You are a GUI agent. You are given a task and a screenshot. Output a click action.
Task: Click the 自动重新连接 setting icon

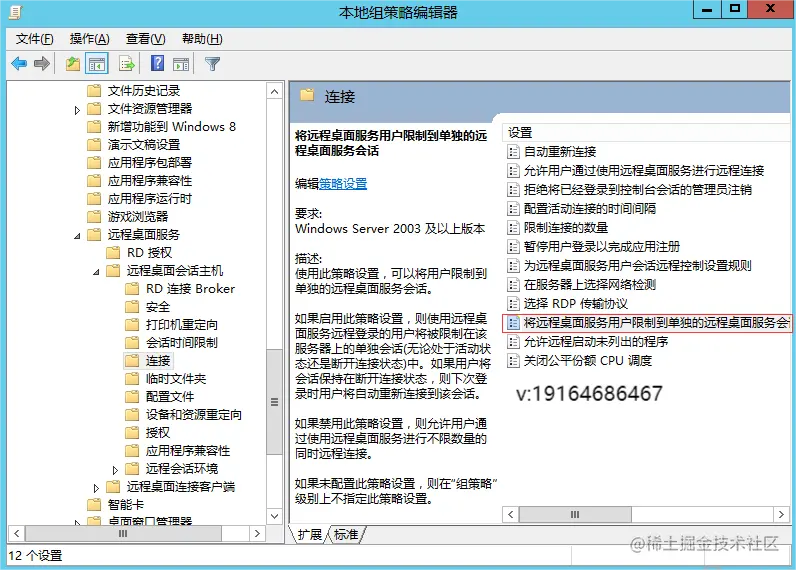pos(513,152)
